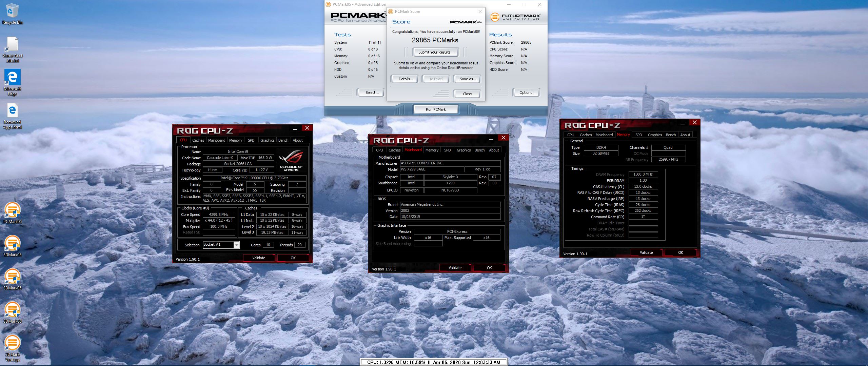Click OK in middle CPU-Z window
868x366 pixels.
tap(489, 268)
